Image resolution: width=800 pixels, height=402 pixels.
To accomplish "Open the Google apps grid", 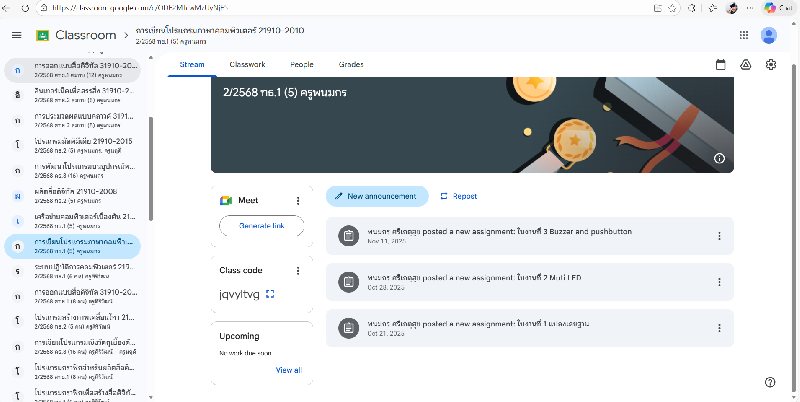I will tap(743, 36).
